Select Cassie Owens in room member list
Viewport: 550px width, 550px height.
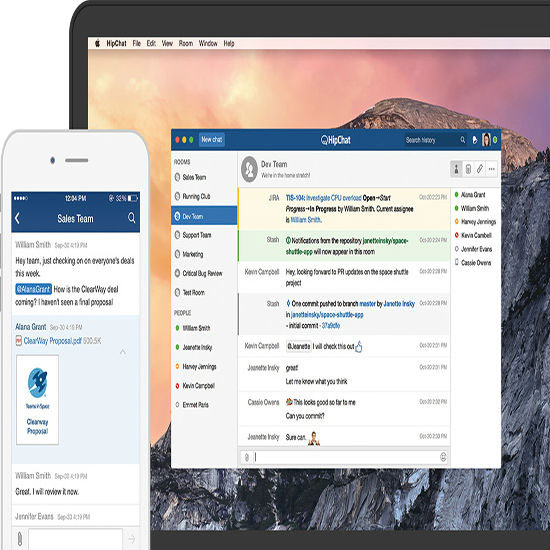pyautogui.click(x=472, y=262)
